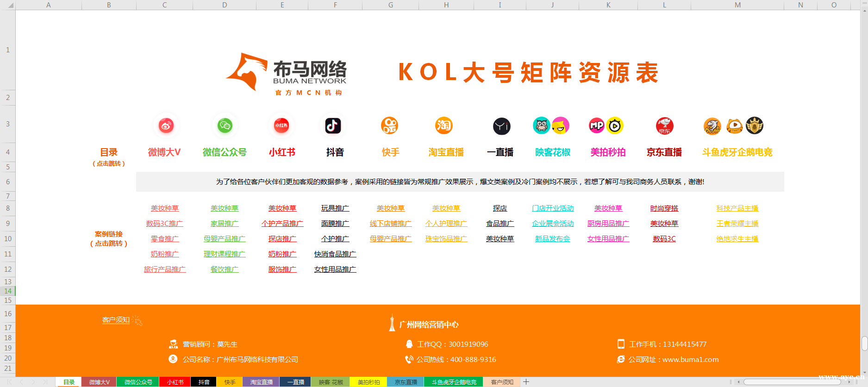Select the 一直播 sheet tab
This screenshot has width=868, height=387.
point(295,382)
